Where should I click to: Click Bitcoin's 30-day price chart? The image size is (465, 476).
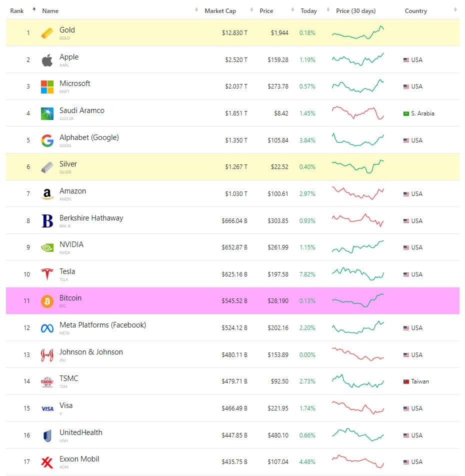pos(358,300)
